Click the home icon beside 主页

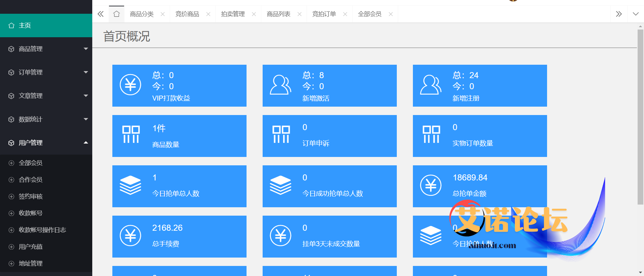11,25
